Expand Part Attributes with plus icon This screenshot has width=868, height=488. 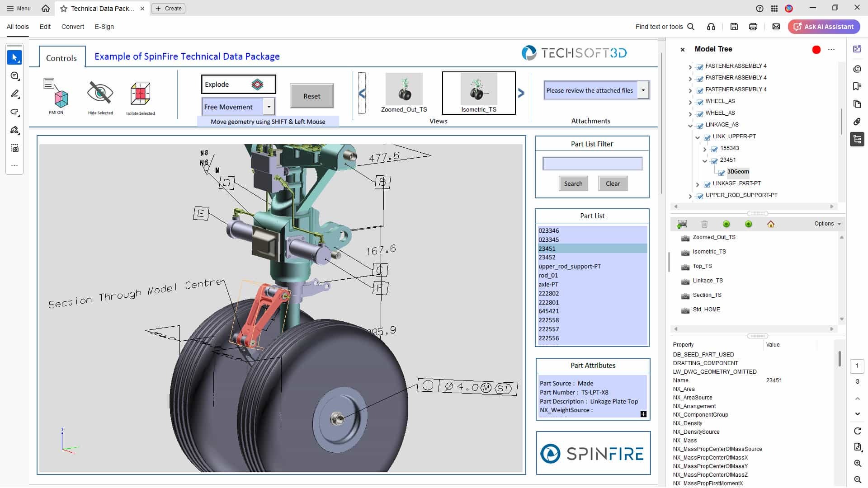coord(643,414)
